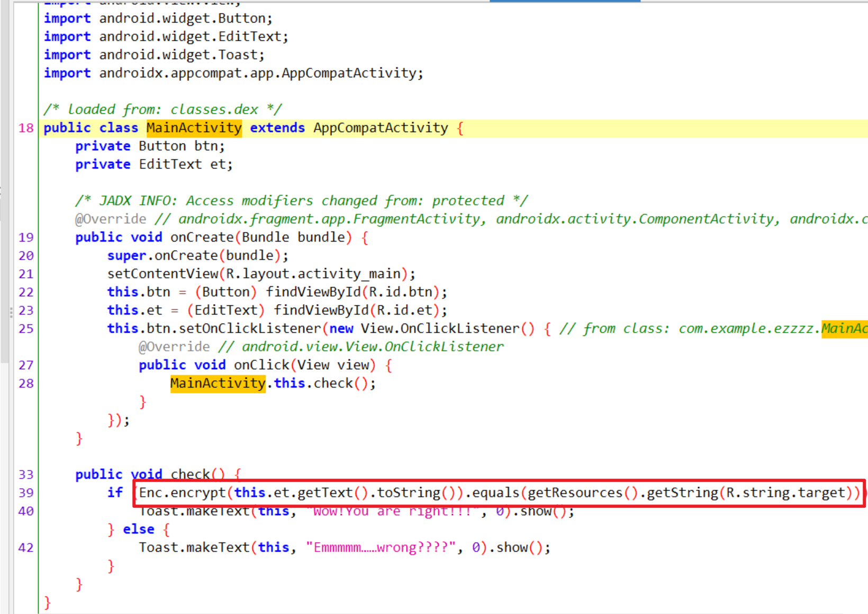Click line number 18 in the gutter

[26, 128]
